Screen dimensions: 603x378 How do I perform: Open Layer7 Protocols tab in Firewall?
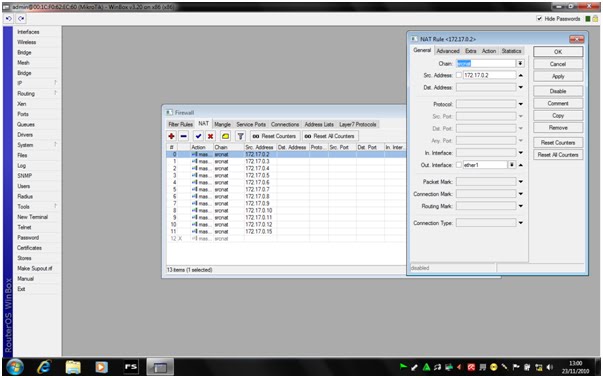coord(358,124)
